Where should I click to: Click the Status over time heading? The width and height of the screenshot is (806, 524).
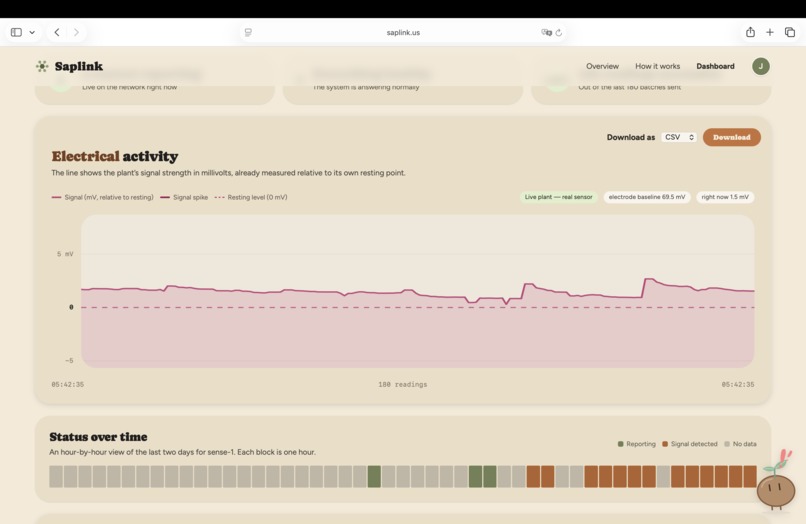[98, 437]
